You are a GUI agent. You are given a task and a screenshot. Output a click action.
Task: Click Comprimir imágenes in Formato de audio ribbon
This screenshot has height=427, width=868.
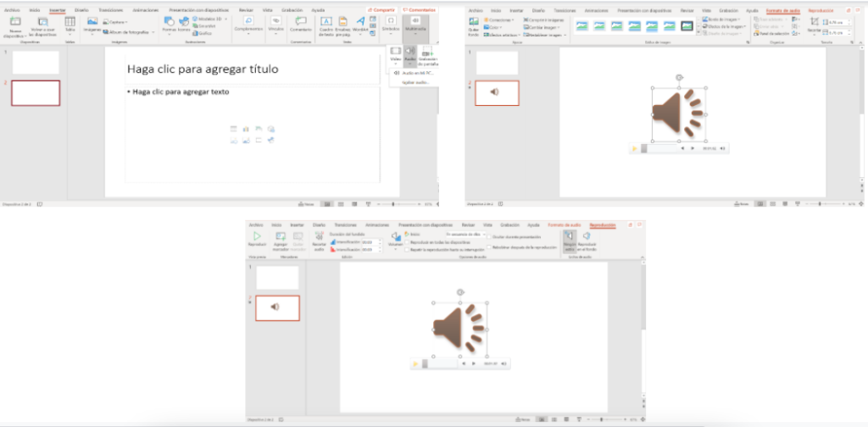[x=542, y=20]
